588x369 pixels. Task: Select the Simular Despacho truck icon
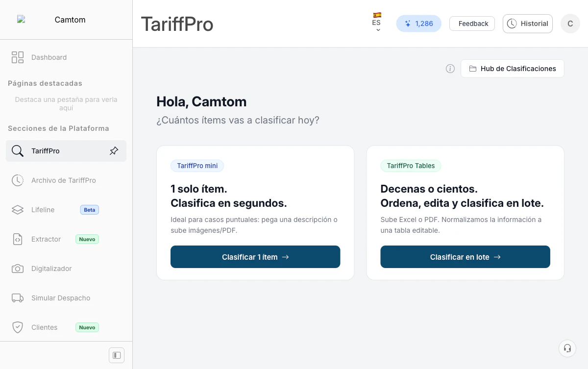tap(17, 298)
